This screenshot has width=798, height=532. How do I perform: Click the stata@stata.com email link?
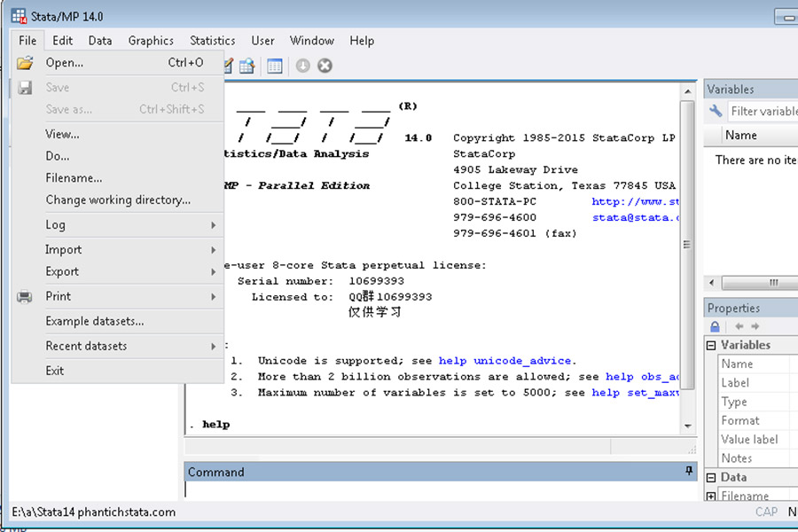pos(635,217)
